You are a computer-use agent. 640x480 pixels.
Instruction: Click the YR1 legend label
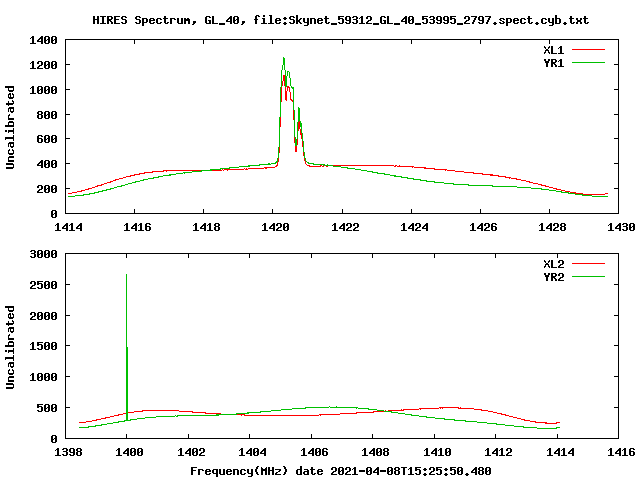click(x=553, y=63)
